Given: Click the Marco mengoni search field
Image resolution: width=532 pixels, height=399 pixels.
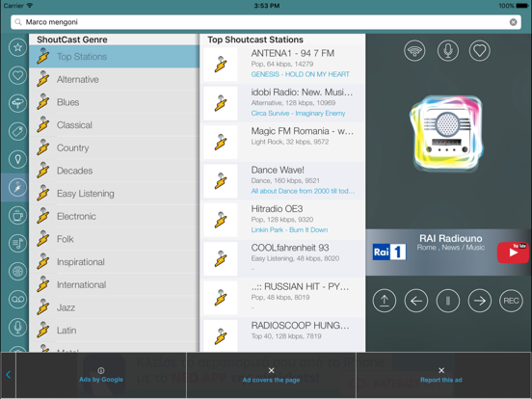Looking at the screenshot, I should coord(266,22).
